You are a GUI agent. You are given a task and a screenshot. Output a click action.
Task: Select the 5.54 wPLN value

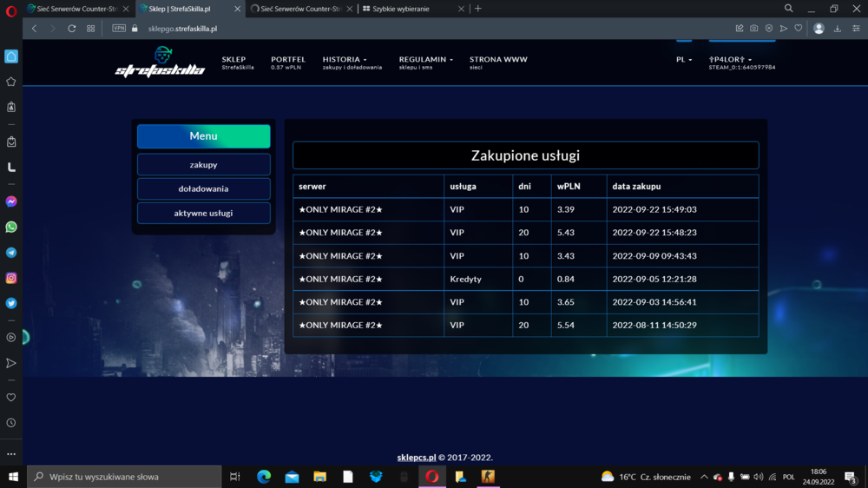pos(566,325)
